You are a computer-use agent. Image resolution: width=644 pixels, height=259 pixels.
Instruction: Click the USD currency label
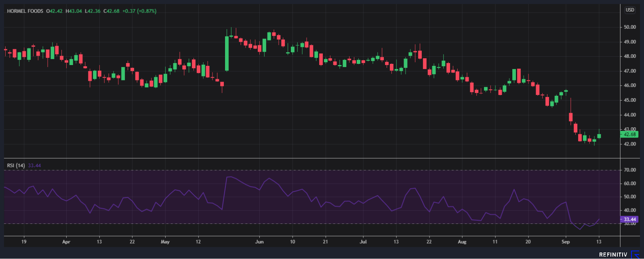pos(630,10)
